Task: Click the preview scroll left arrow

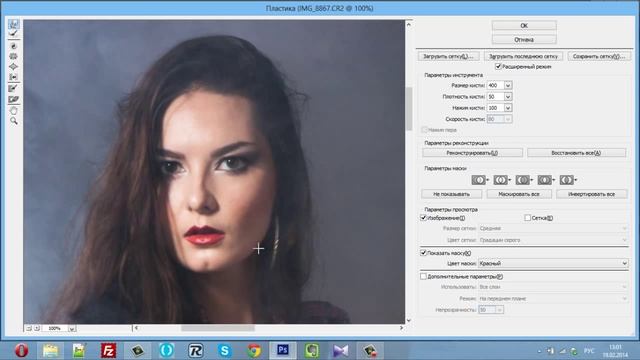Action: (x=136, y=328)
